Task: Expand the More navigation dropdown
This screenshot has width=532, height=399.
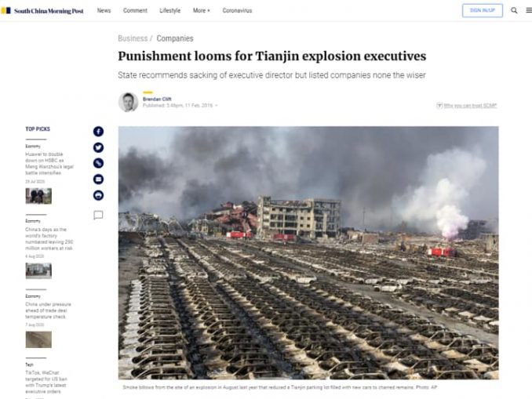Action: click(x=202, y=10)
